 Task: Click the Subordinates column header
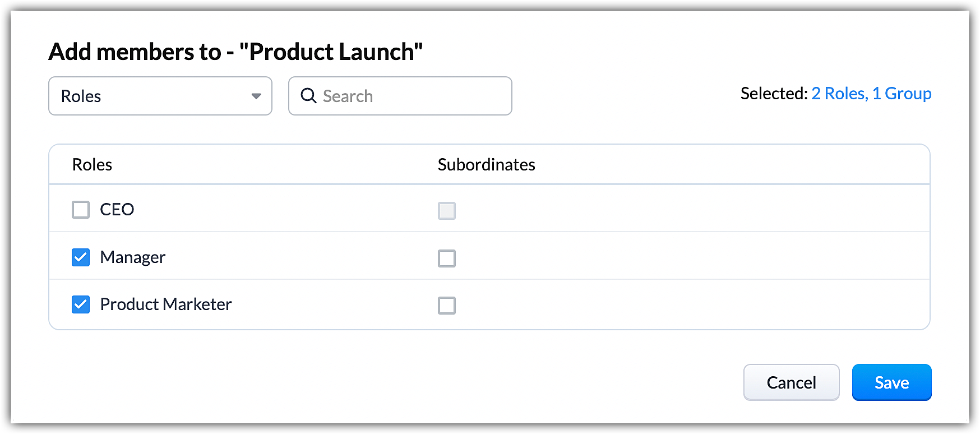point(486,164)
